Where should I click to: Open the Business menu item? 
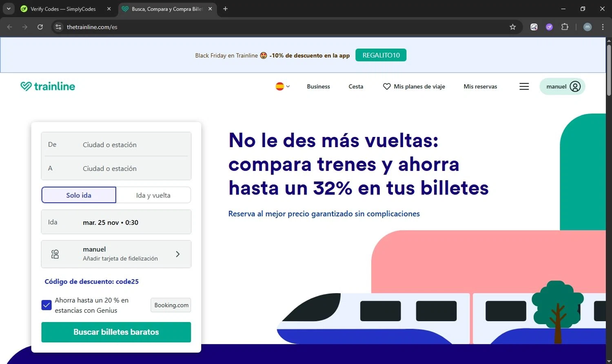coord(318,86)
